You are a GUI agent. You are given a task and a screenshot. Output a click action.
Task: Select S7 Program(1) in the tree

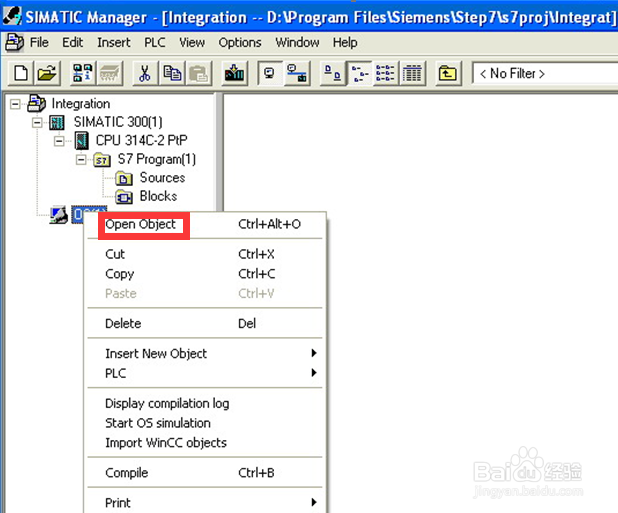156,159
